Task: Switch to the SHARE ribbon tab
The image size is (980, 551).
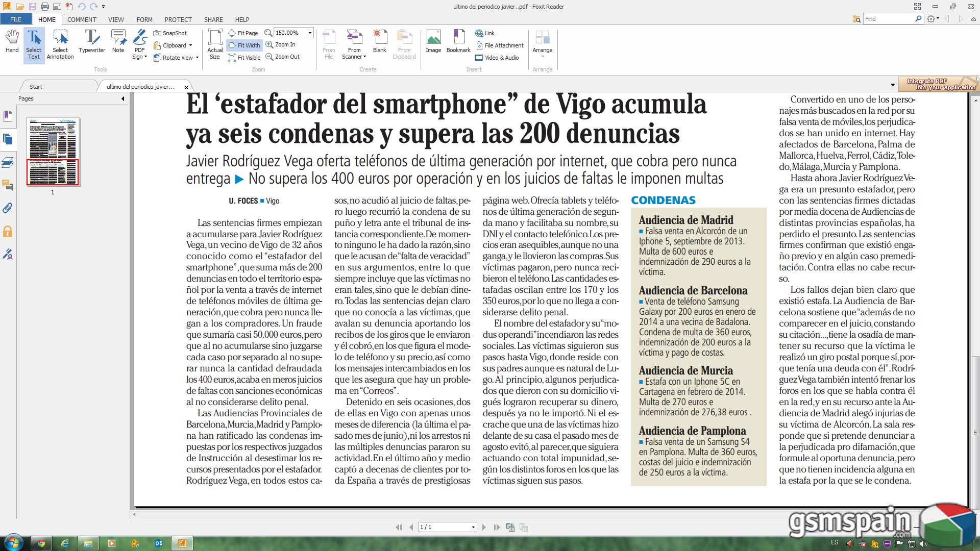Action: (x=213, y=19)
